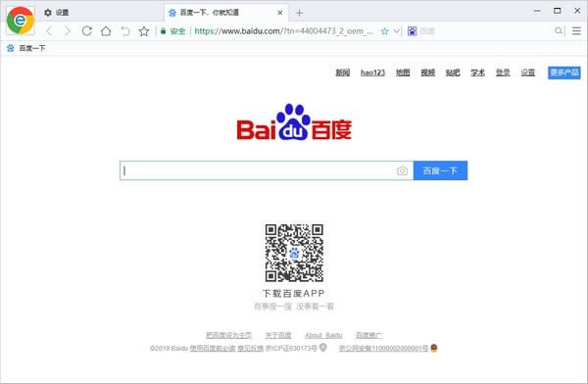Click the Baidu search engine icon
The width and height of the screenshot is (588, 384).
(413, 31)
